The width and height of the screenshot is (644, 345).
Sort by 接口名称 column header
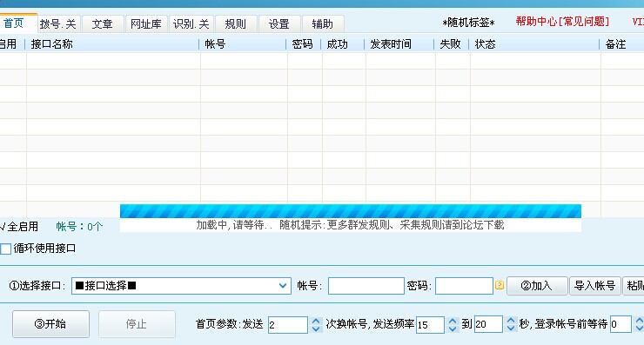(111, 44)
